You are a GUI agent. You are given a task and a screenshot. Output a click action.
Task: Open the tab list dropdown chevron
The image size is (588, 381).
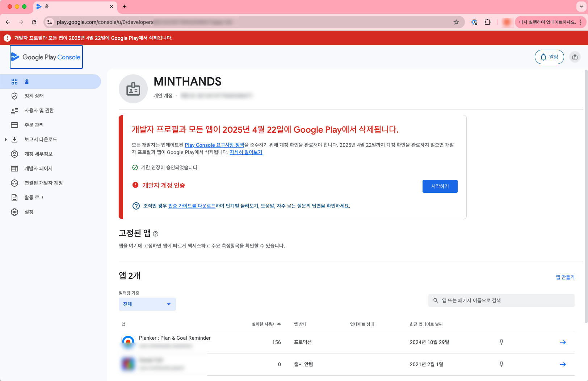tap(581, 7)
